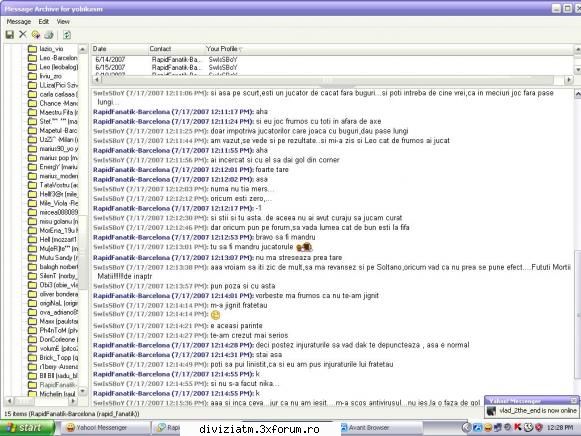Switch to Yahoo! Messenger taskbar button

click(x=105, y=427)
